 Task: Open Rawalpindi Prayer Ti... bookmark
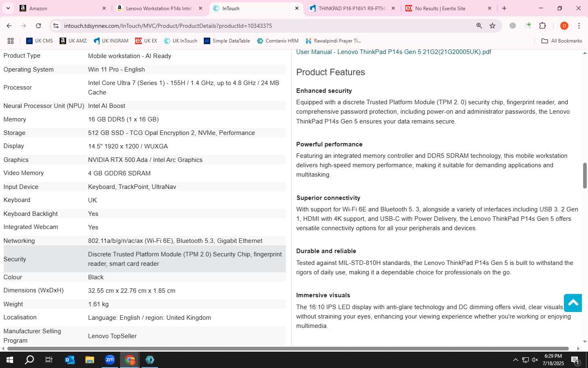point(333,41)
